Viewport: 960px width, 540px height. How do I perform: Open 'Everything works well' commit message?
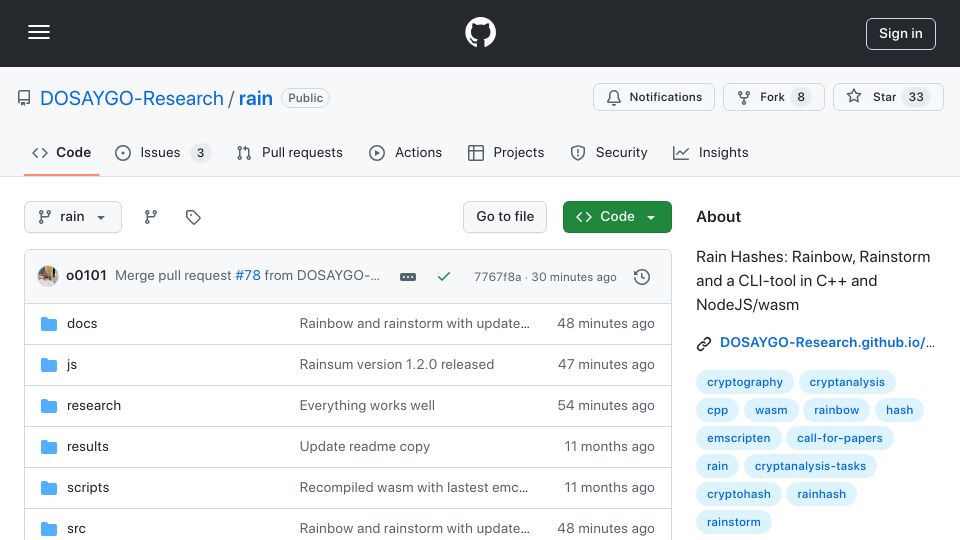click(x=367, y=405)
